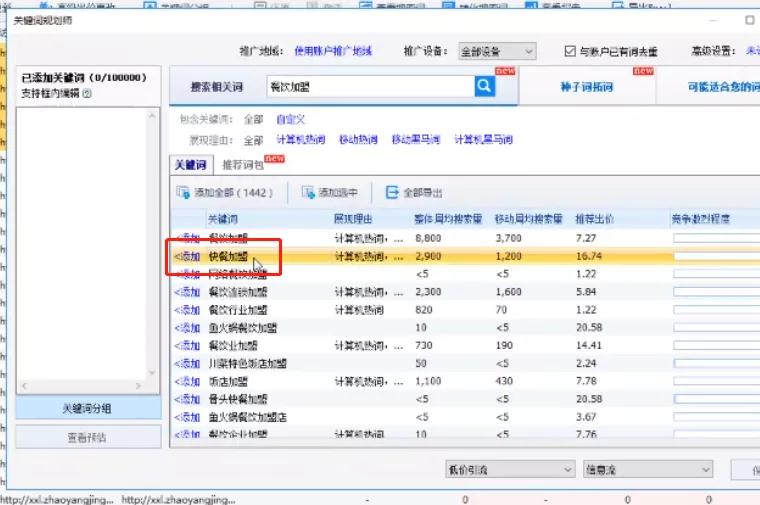Image resolution: width=760 pixels, height=505 pixels.
Task: Click left arrow of added-keywords horizontal scrollbar
Action: click(x=24, y=386)
